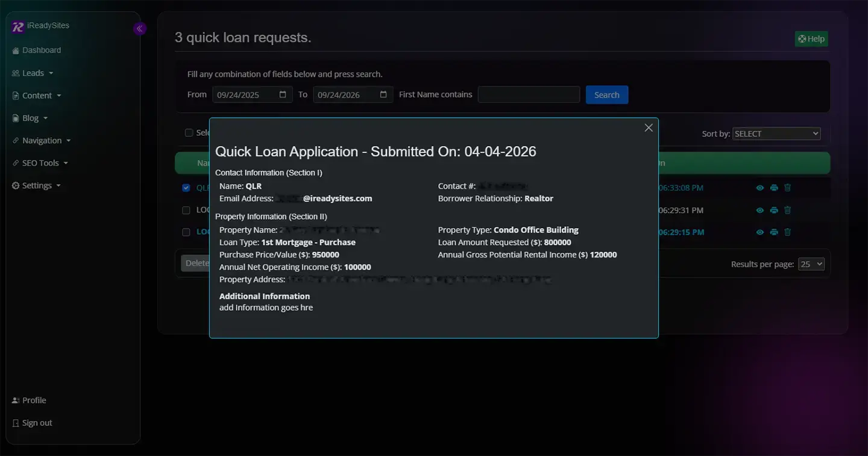Click the property type "Condo Office Building"
The width and height of the screenshot is (868, 456).
click(536, 230)
